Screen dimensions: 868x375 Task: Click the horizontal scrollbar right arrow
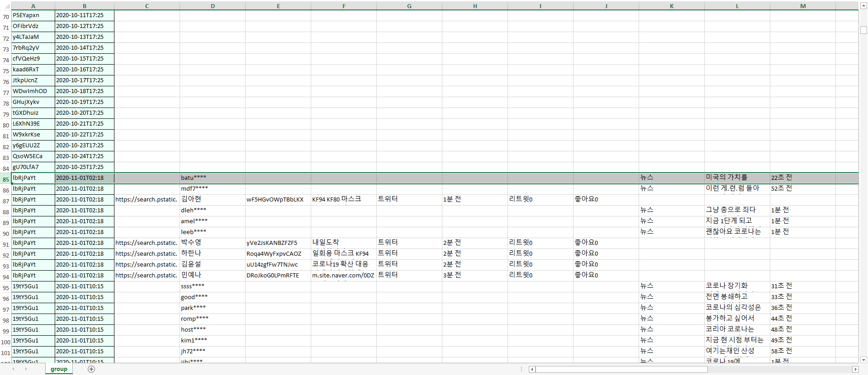[855, 370]
